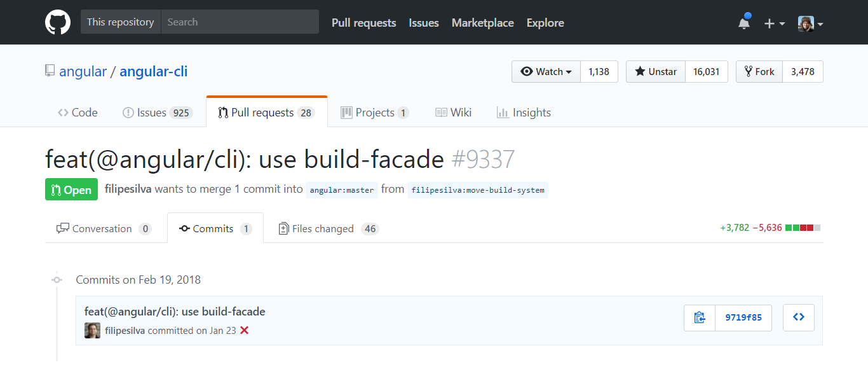The width and height of the screenshot is (868, 374).
Task: Select the Pull requests 28 tab
Action: [x=267, y=113]
